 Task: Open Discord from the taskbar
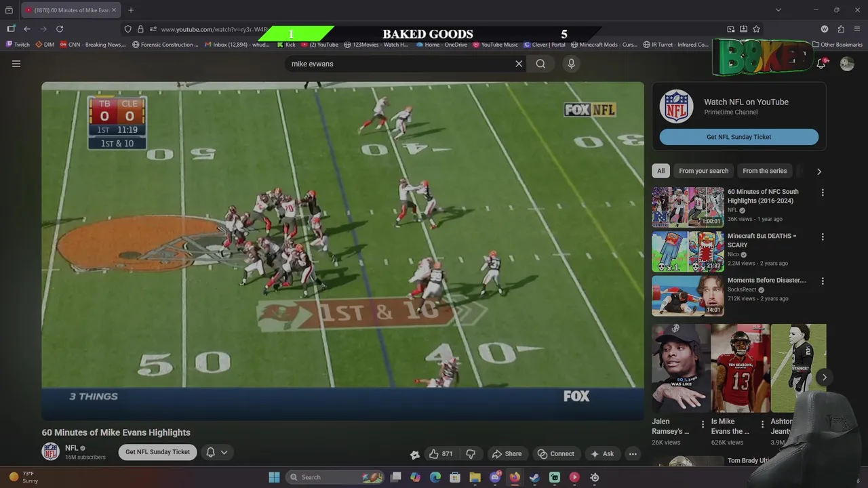[x=495, y=477]
